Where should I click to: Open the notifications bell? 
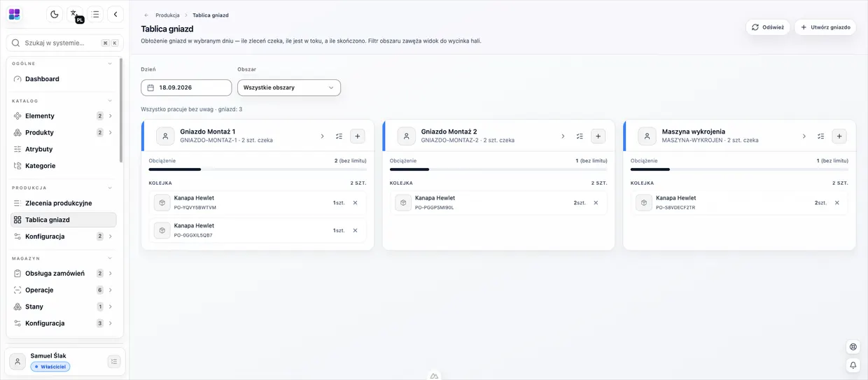pos(853,365)
